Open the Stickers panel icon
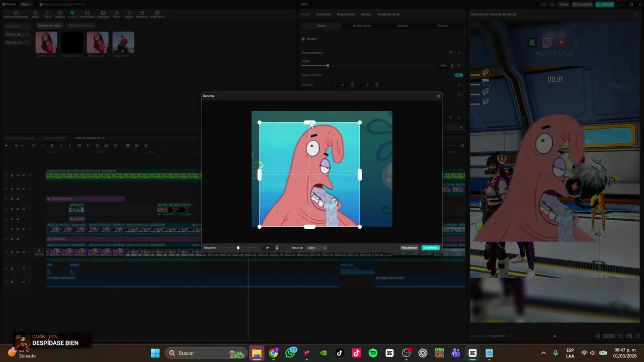644x362 pixels. [x=60, y=14]
